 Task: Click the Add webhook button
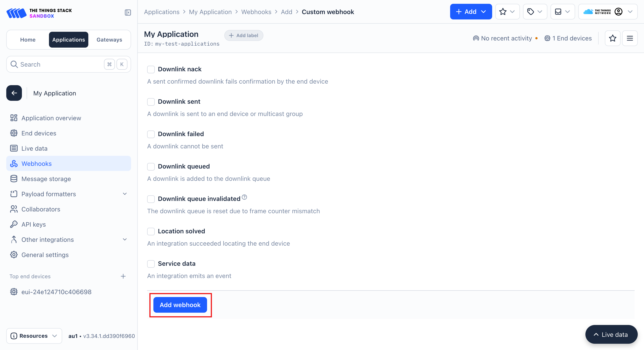[180, 305]
